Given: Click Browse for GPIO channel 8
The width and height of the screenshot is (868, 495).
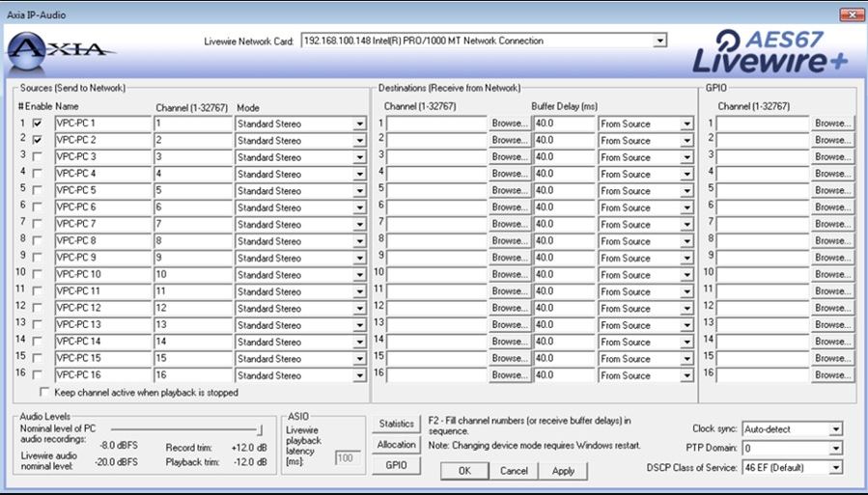Looking at the screenshot, I should 832,241.
